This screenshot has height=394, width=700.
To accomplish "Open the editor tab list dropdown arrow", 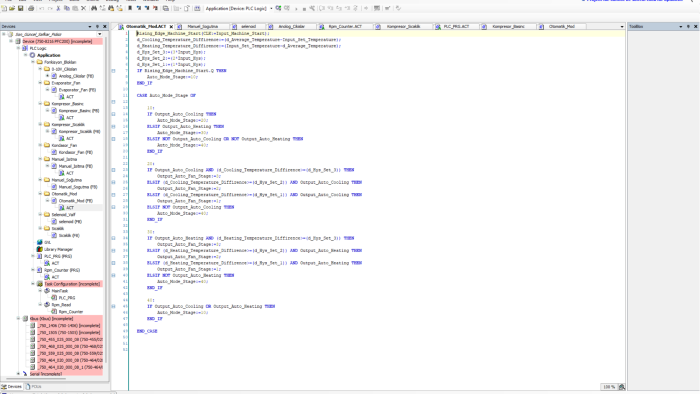I will 622,27.
